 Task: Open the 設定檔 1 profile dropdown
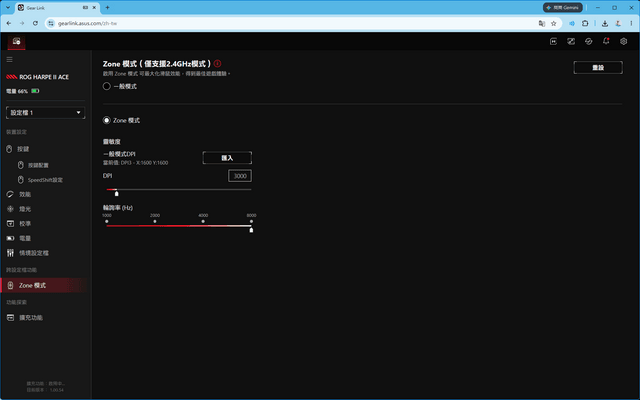[x=45, y=113]
